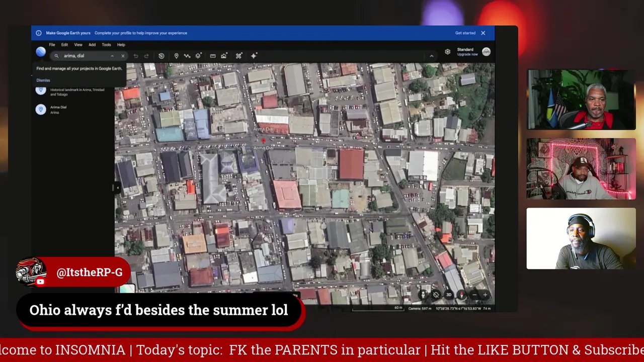Click the Undo arrow in toolbar

(135, 56)
